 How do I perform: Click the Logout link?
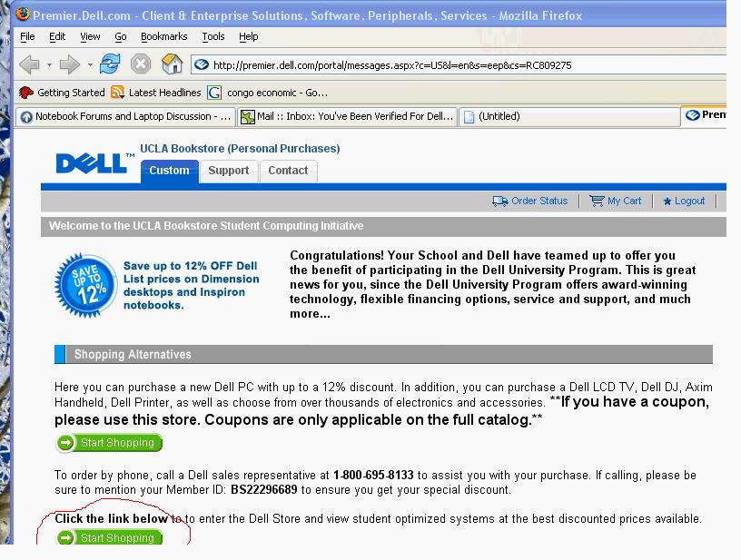coord(689,201)
